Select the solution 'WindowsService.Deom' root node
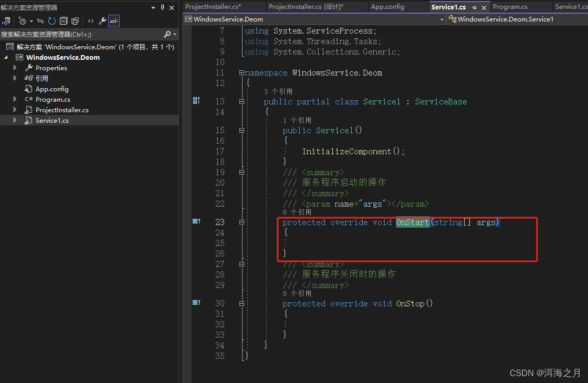This screenshot has height=383, width=588. click(90, 47)
